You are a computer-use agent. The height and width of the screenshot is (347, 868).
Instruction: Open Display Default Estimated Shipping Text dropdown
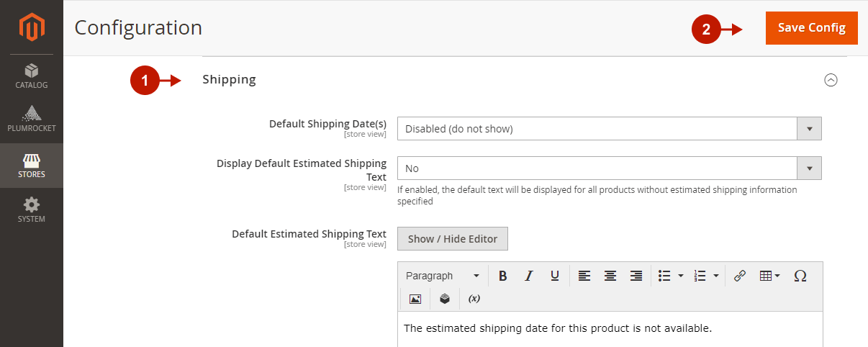(x=609, y=168)
